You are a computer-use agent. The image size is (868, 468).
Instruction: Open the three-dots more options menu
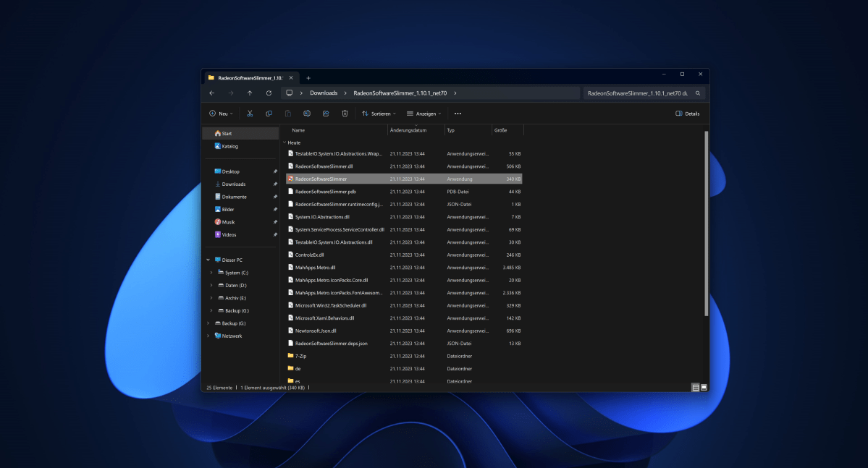click(x=458, y=114)
